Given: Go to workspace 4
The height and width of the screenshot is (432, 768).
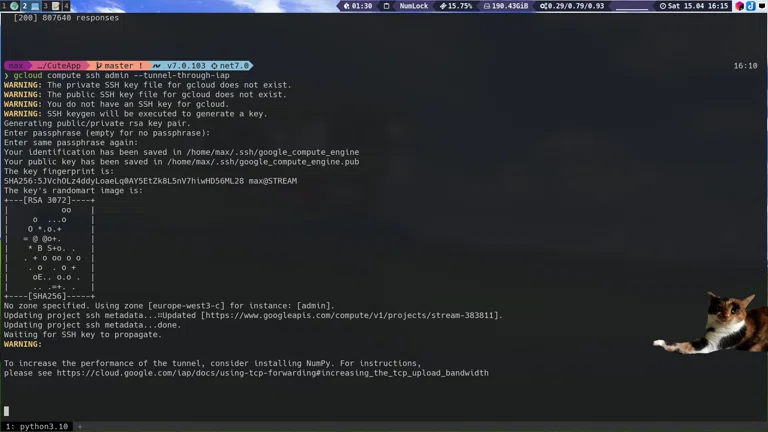Looking at the screenshot, I should pyautogui.click(x=65, y=6).
